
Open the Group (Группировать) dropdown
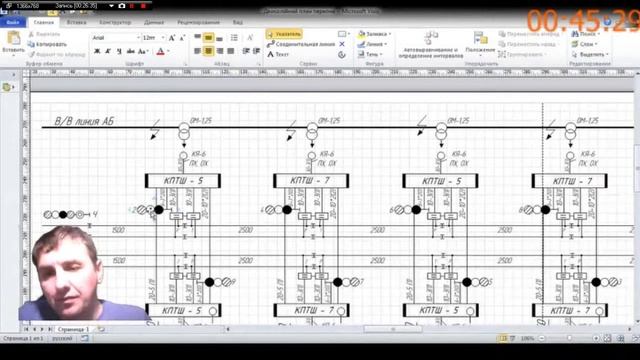(x=523, y=54)
